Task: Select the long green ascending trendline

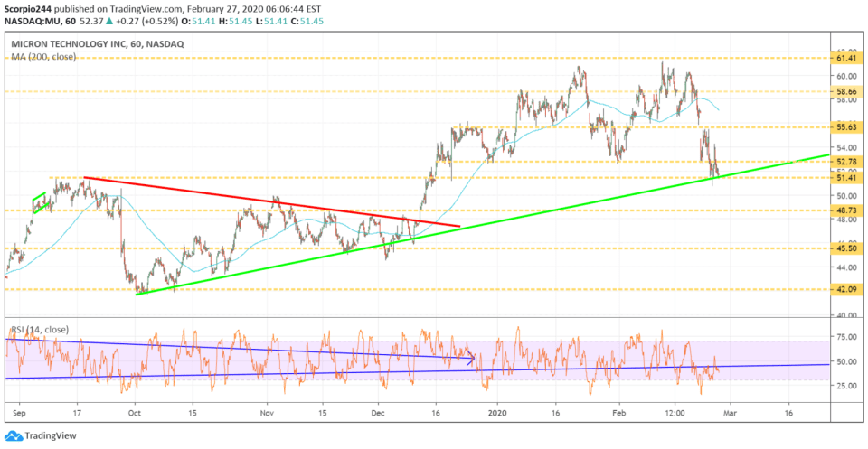Action: [482, 224]
